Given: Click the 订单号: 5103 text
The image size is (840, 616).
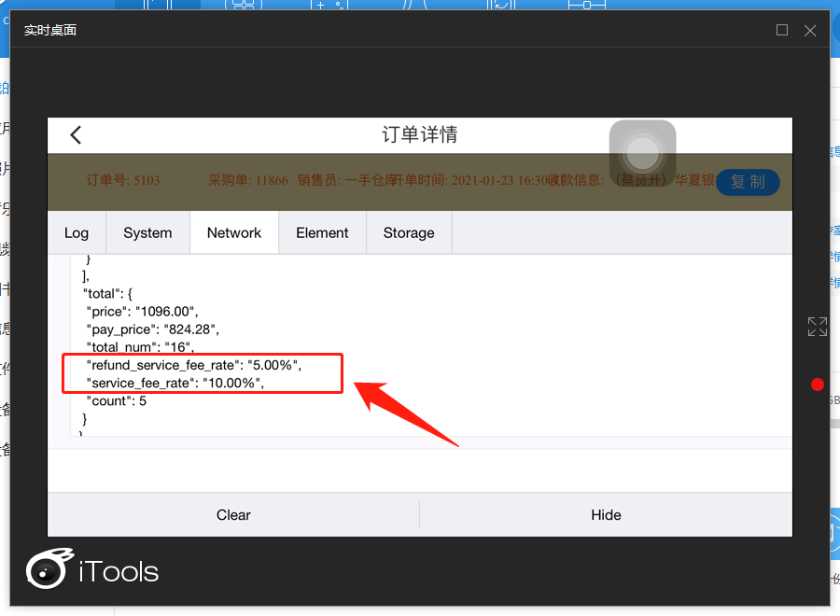Looking at the screenshot, I should pos(123,180).
